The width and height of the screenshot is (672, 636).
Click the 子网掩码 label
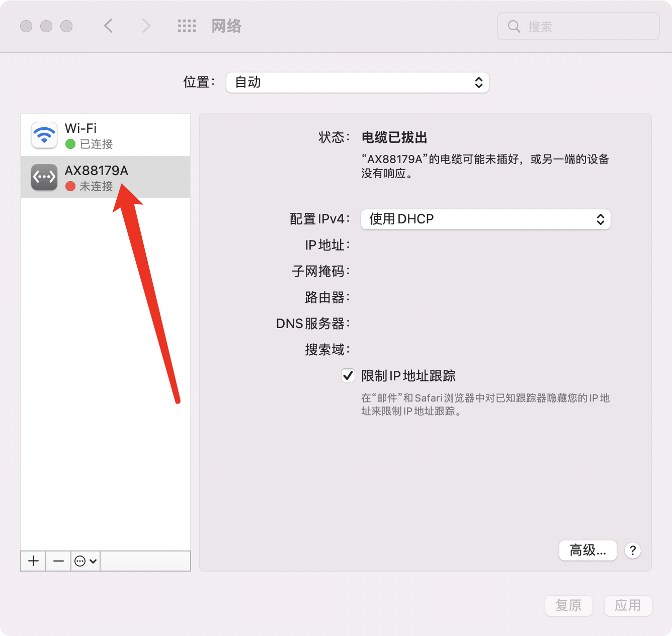(x=320, y=271)
